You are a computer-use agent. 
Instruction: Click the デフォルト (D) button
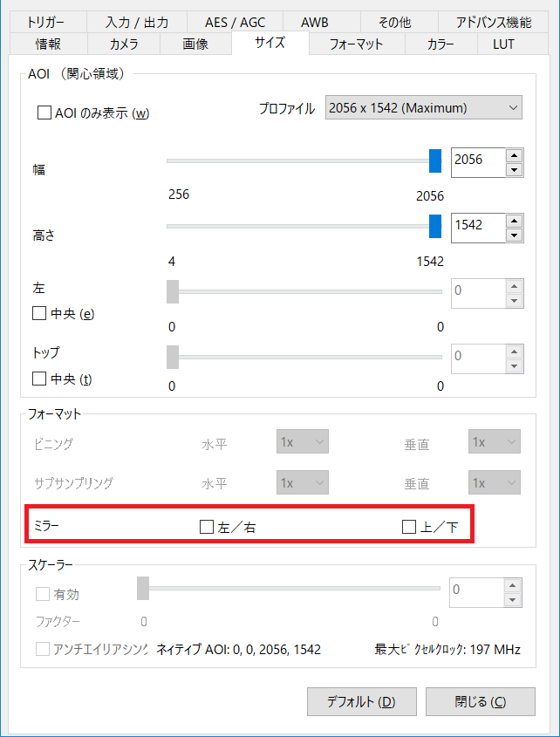pyautogui.click(x=362, y=701)
